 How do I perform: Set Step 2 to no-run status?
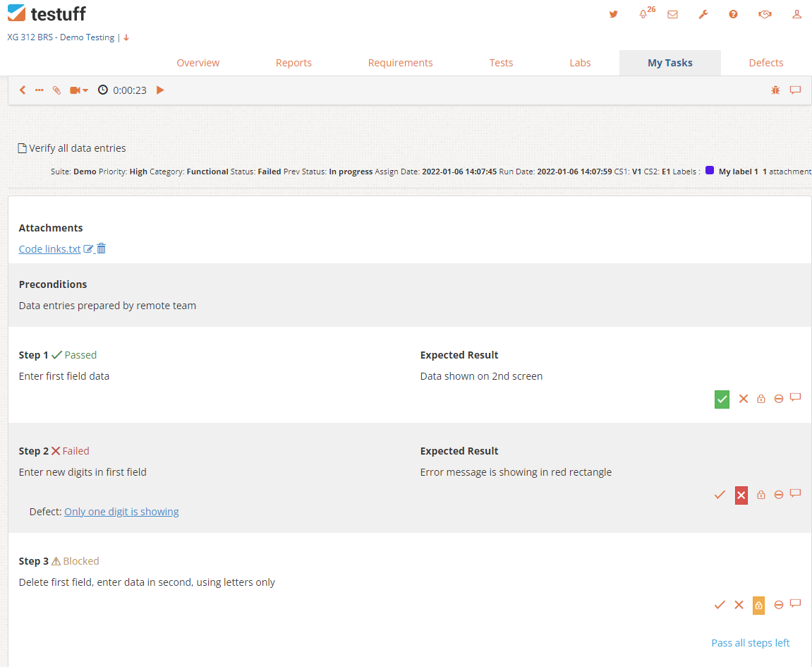(x=778, y=494)
